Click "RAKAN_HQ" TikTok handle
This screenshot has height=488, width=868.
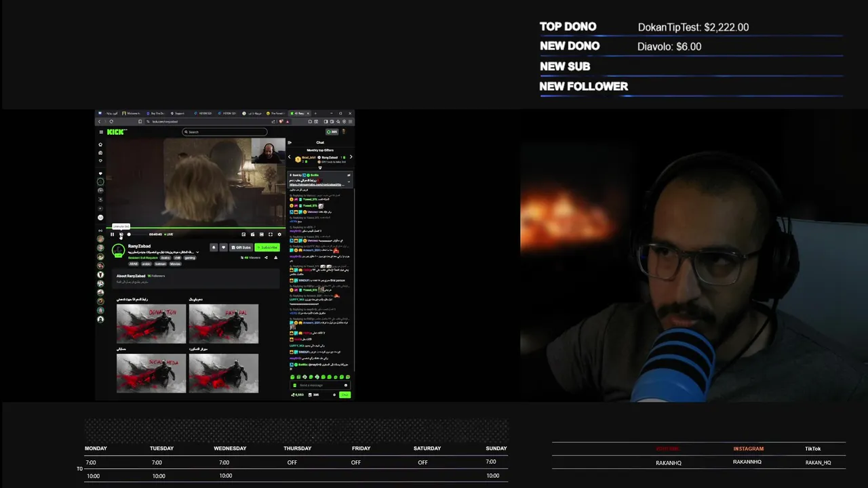tap(818, 462)
